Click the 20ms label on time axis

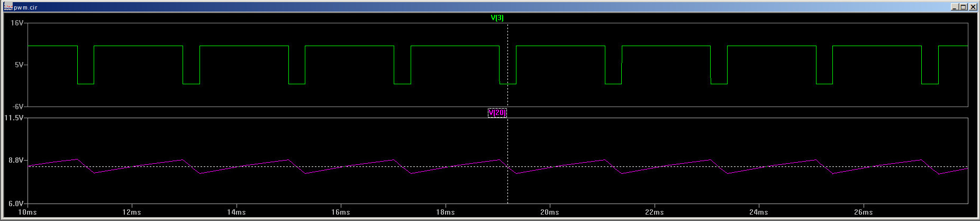pyautogui.click(x=549, y=212)
